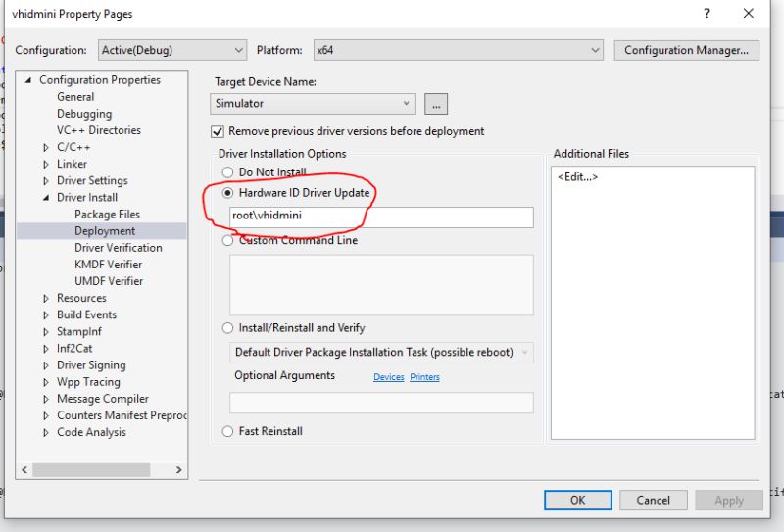Select UMDF Verifier tree item
Viewport: 784px width, 532px height.
click(109, 281)
